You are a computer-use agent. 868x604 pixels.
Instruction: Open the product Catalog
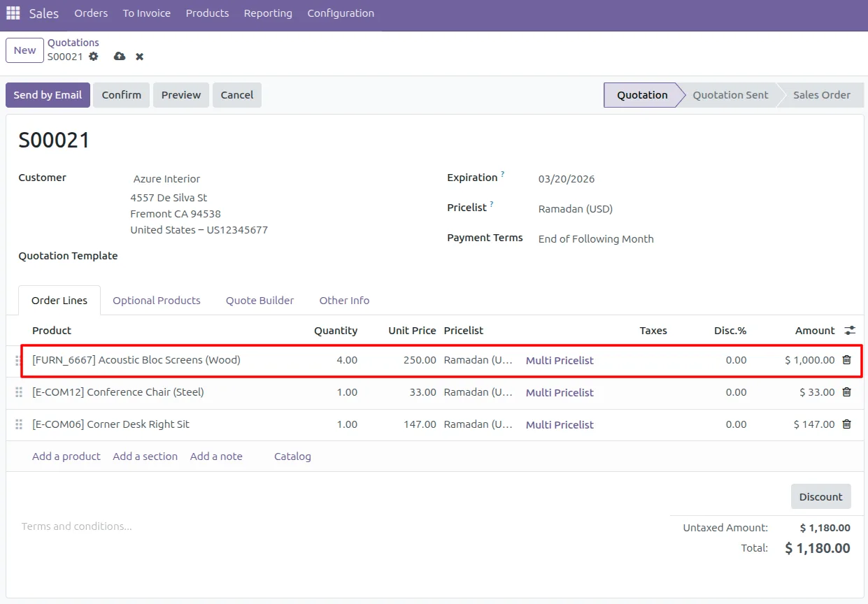coord(292,456)
